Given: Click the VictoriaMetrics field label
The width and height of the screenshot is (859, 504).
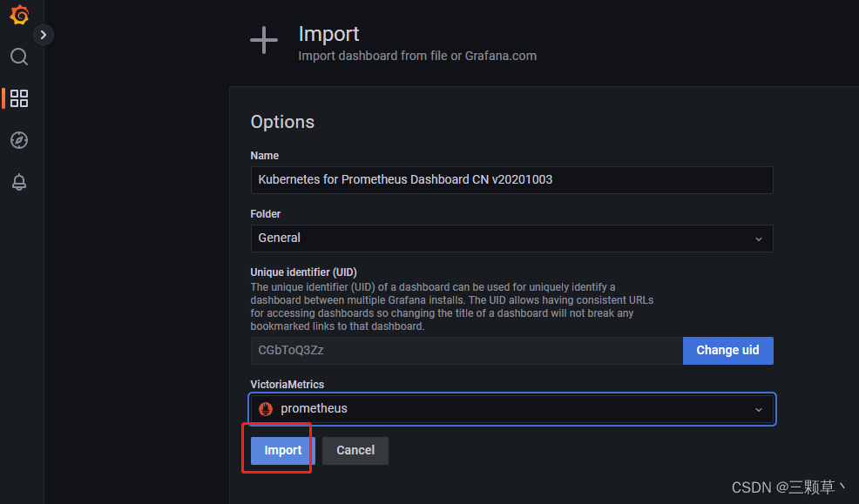Looking at the screenshot, I should 287,384.
